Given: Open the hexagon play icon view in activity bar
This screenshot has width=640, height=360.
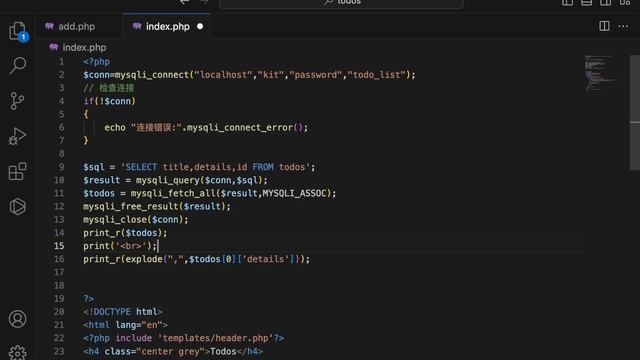Looking at the screenshot, I should 18,207.
